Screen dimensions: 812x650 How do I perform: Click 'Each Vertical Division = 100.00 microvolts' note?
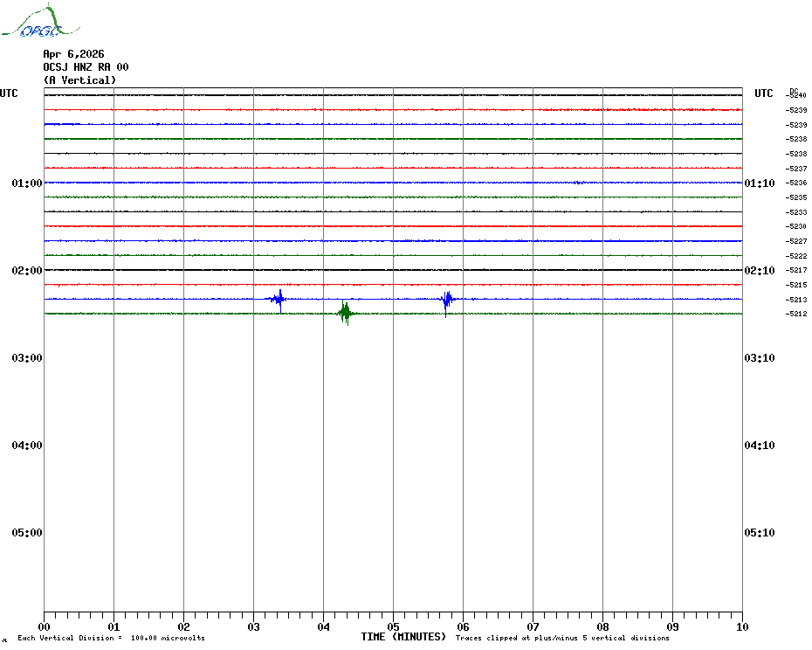point(112,638)
